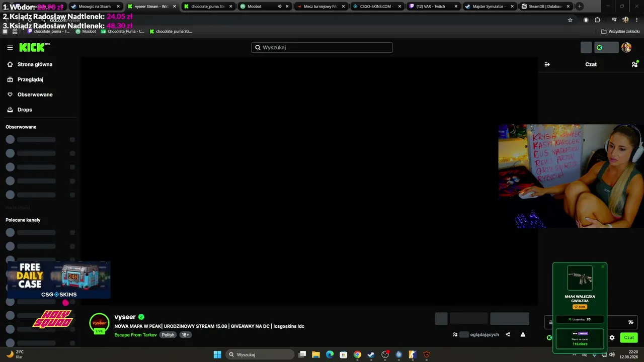Screen dimensions: 644x362
Task: Switch to the SteamDB Database browser tab
Action: (545, 7)
